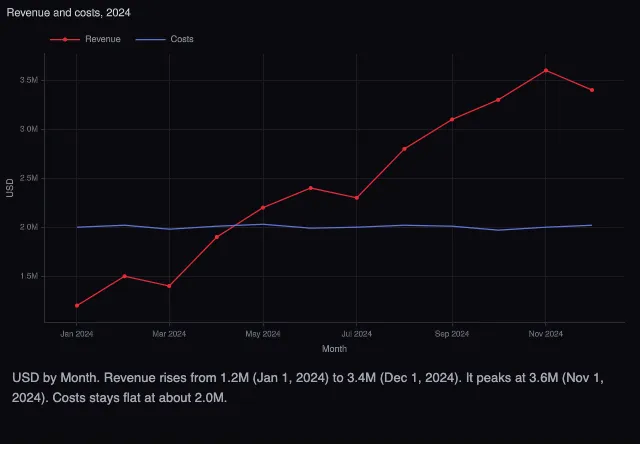Click the '3.0M' y-axis tick label
The height and width of the screenshot is (460, 640).
[29, 129]
